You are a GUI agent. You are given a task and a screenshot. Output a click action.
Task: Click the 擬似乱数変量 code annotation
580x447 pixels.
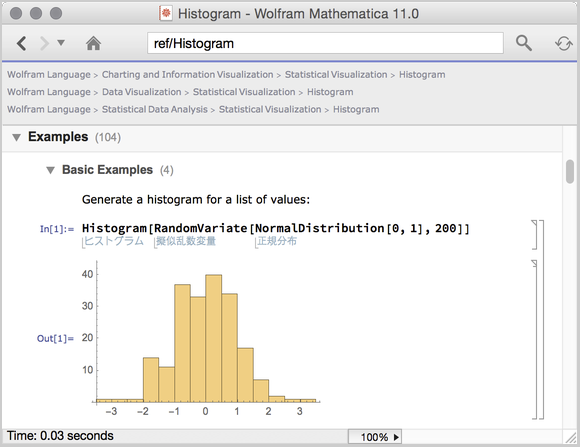pyautogui.click(x=185, y=241)
